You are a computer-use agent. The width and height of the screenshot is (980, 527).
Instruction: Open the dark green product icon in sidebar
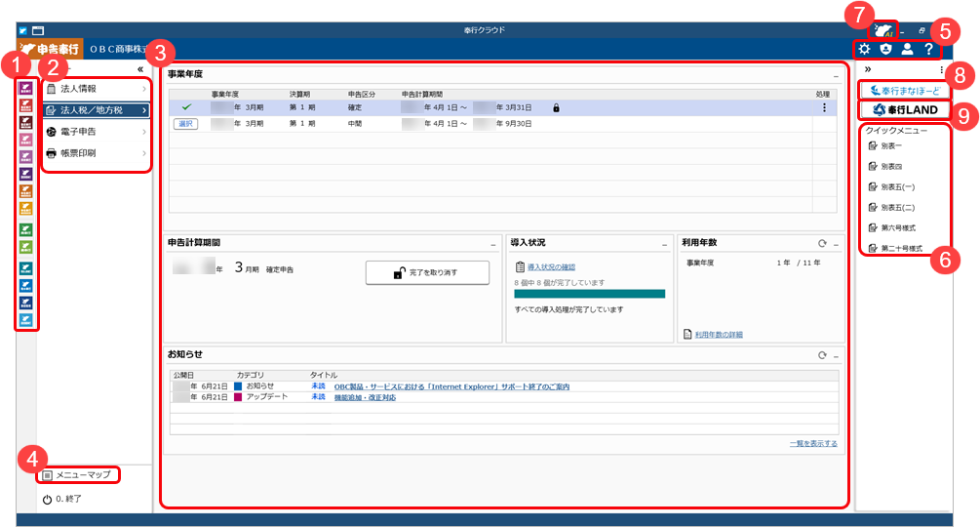(25, 229)
